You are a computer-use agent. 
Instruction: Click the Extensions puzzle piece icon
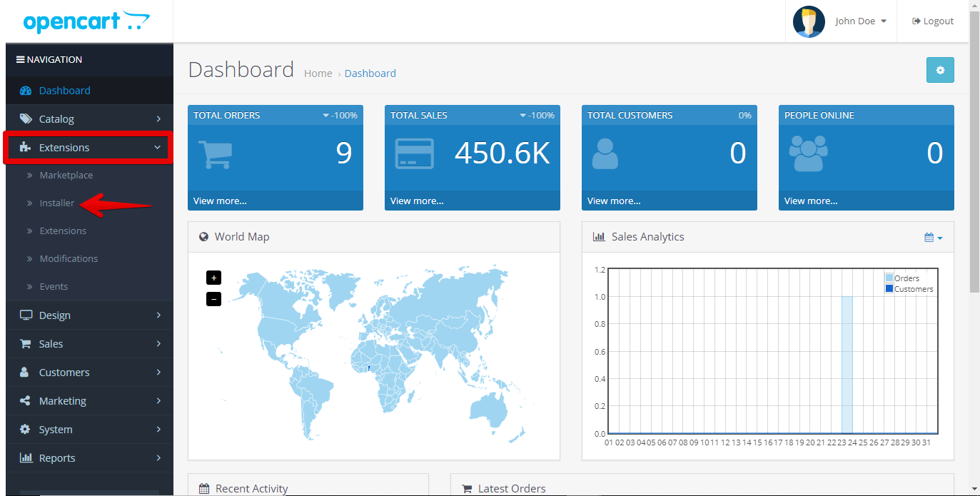tap(26, 148)
